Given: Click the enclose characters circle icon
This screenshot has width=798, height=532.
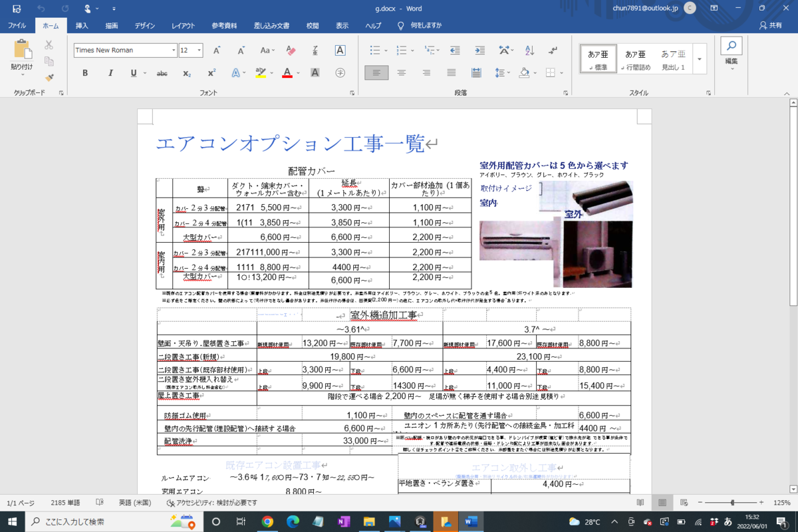Looking at the screenshot, I should click(340, 73).
